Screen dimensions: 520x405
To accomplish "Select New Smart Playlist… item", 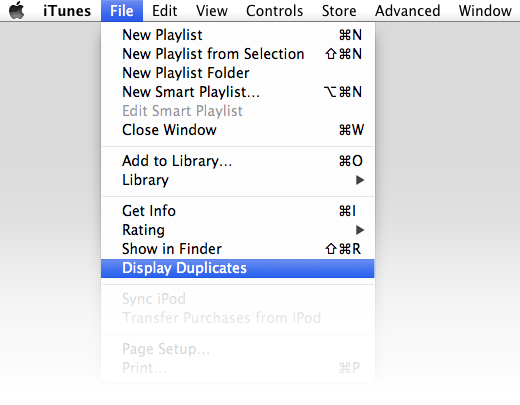I will [x=238, y=92].
